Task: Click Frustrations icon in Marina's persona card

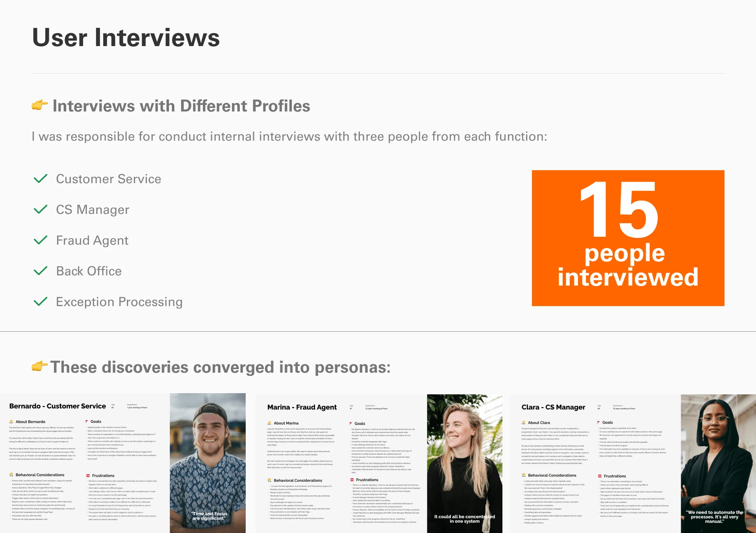Action: (x=352, y=480)
